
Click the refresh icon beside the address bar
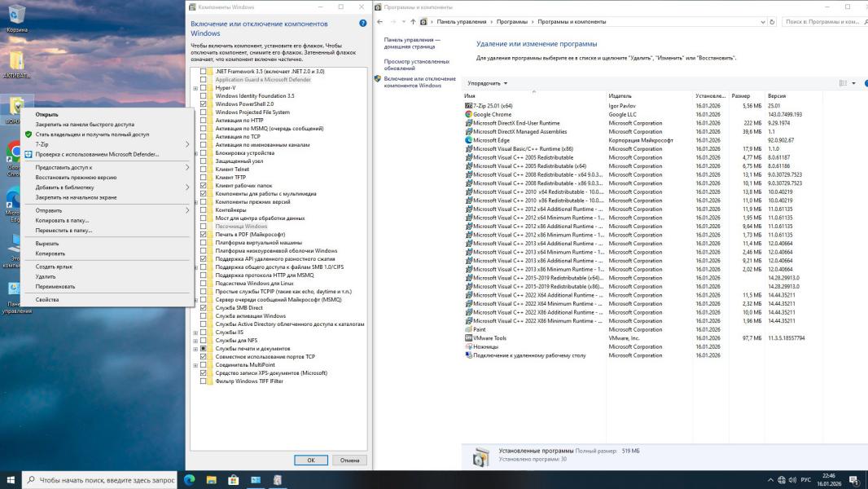pos(772,22)
